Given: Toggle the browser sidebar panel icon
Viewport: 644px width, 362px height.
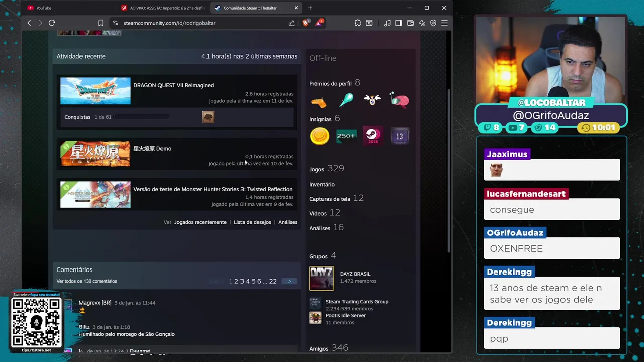Looking at the screenshot, I should [x=398, y=23].
